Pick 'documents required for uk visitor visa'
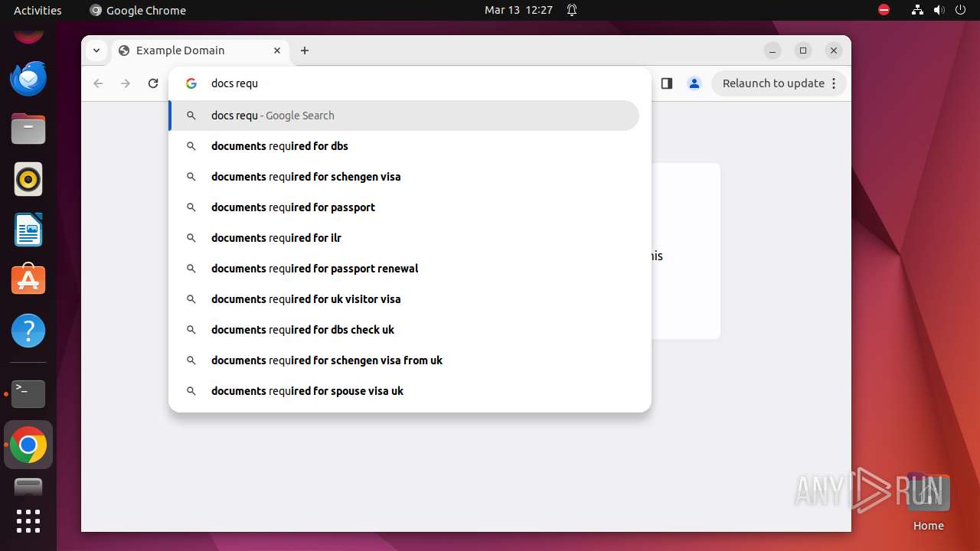The height and width of the screenshot is (551, 980). click(x=404, y=299)
